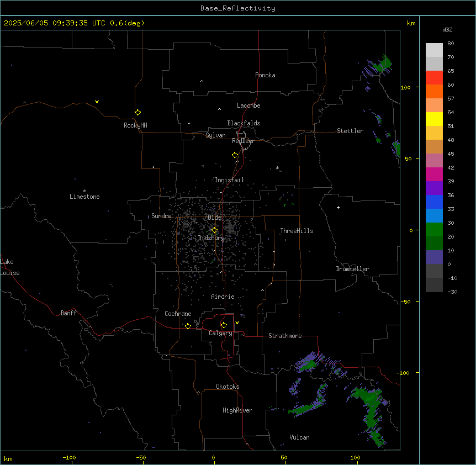The height and width of the screenshot is (465, 476).
Task: Click the Banff label
Action: tap(68, 313)
